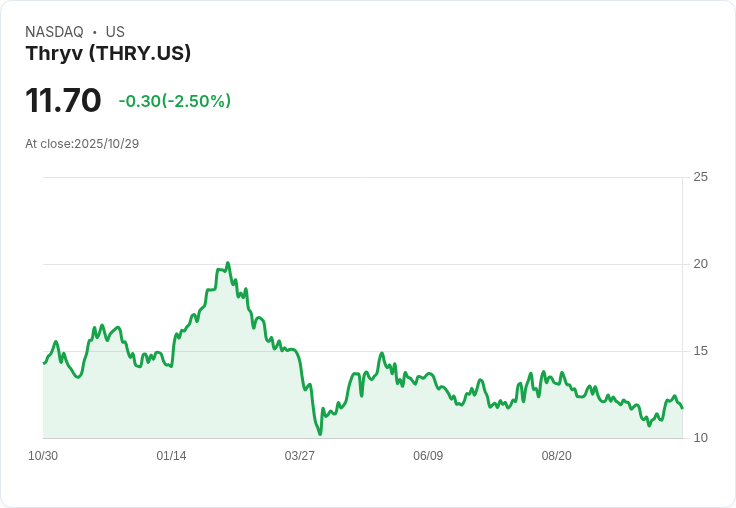Viewport: 736px width, 508px height.
Task: Click the 11.70 current price
Action: (x=63, y=101)
